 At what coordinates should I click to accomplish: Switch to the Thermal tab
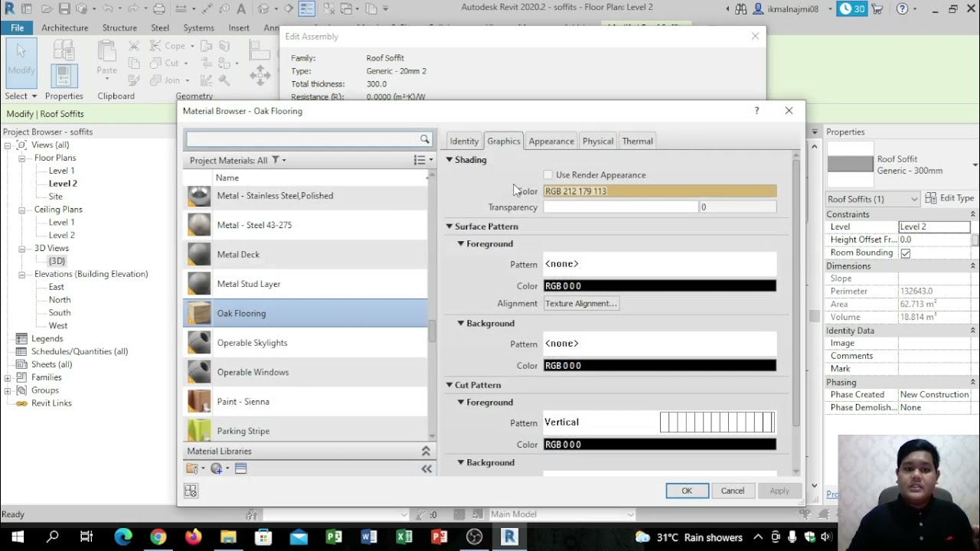pos(638,142)
